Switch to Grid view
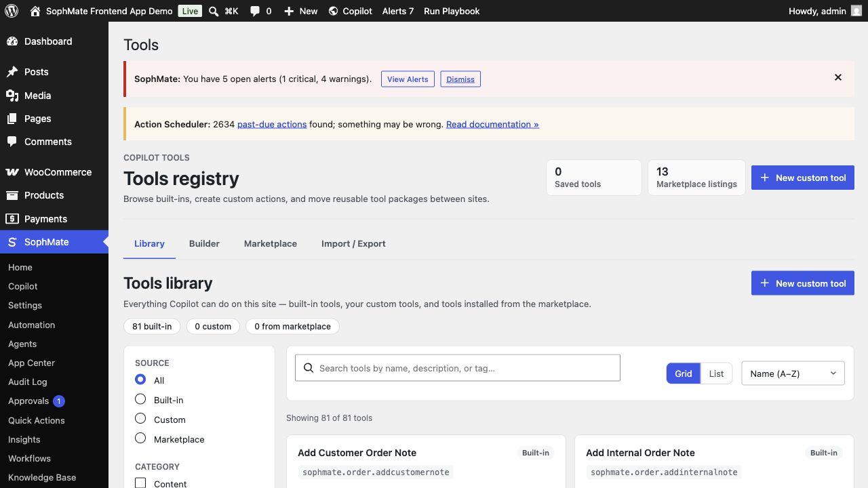The width and height of the screenshot is (868, 488). pos(684,373)
